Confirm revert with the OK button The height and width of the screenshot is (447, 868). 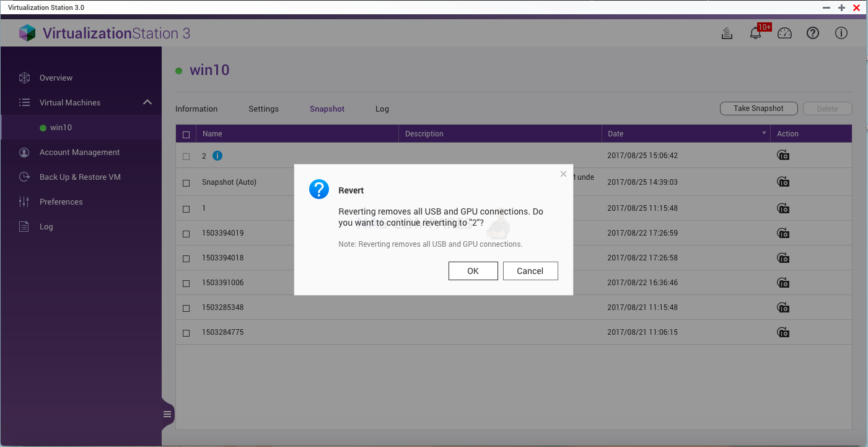pyautogui.click(x=473, y=271)
